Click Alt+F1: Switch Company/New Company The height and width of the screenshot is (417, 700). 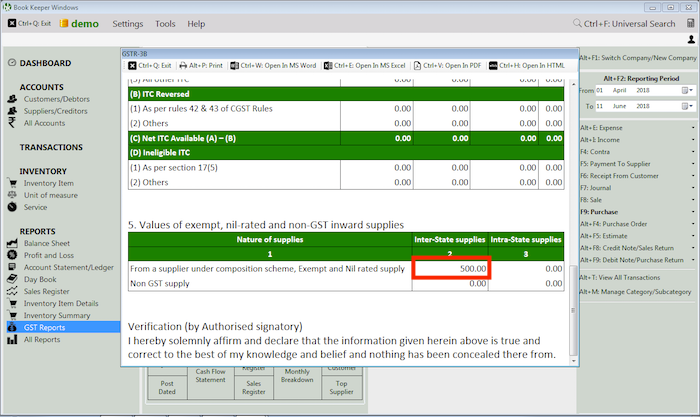(638, 58)
